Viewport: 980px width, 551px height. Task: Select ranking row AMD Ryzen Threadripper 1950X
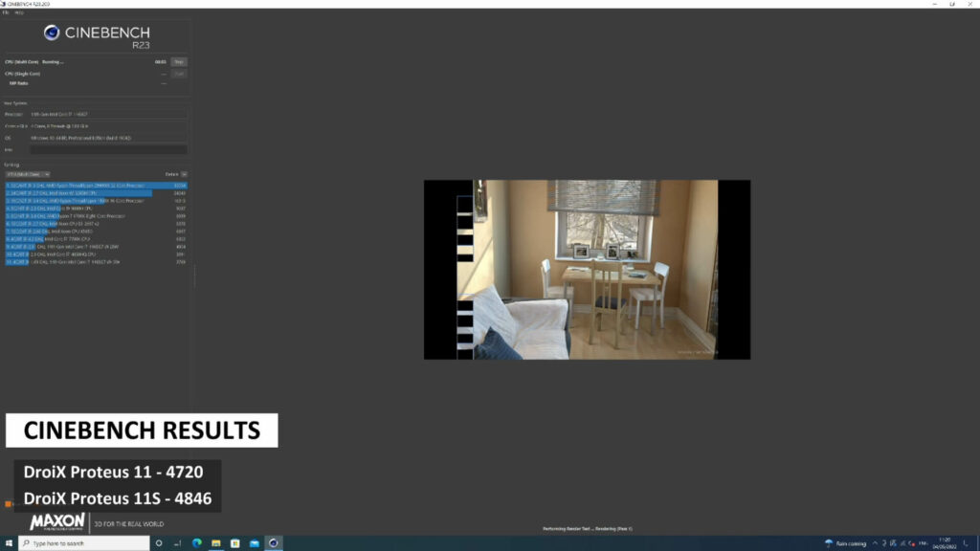(97, 201)
